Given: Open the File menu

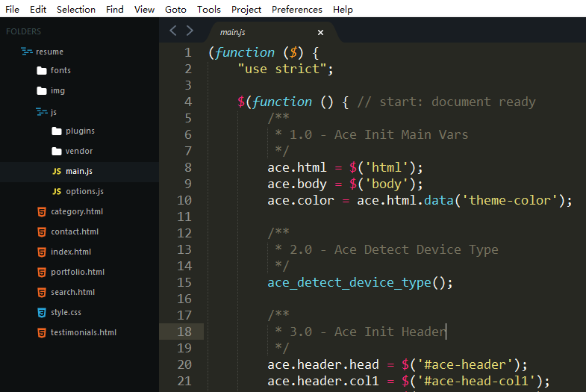Looking at the screenshot, I should (x=13, y=10).
